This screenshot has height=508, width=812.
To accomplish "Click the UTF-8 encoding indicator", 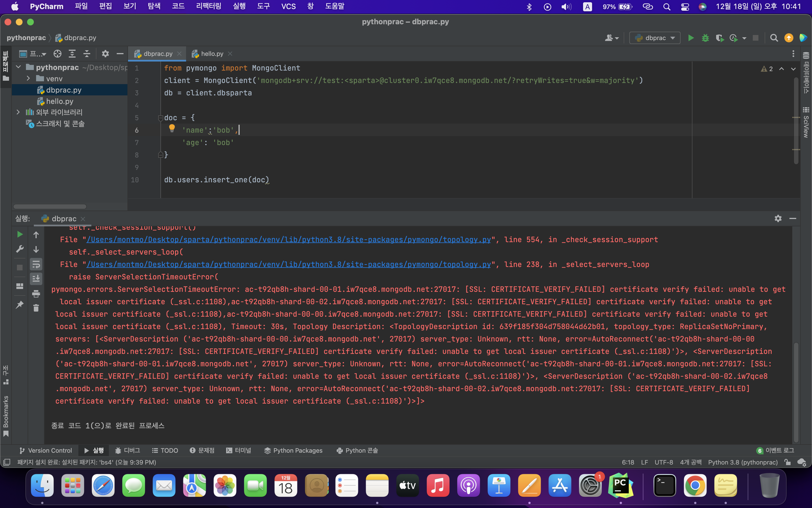I will [x=663, y=462].
